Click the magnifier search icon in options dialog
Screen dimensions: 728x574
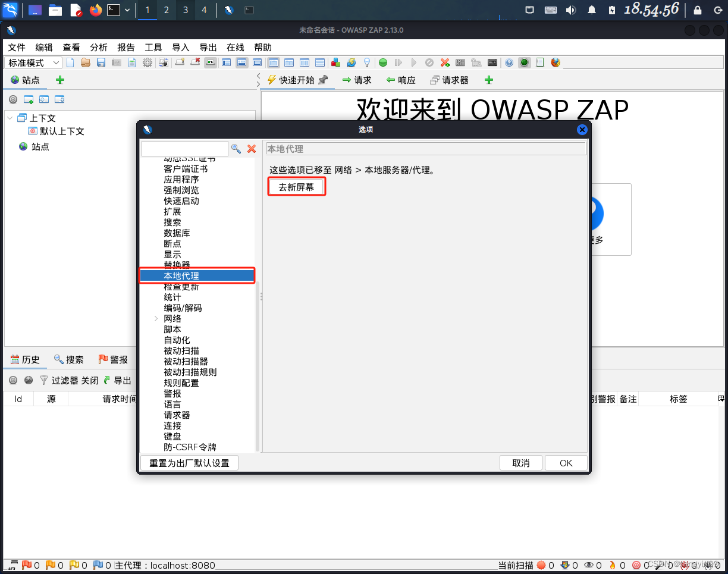[236, 149]
